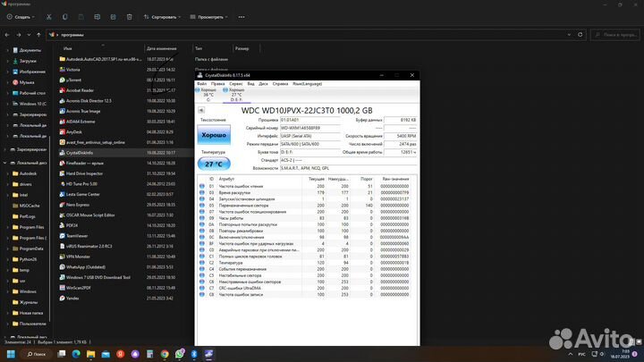Screen dimensions: 644x362
Task: Click the Explorer search box
Action: pos(616,35)
